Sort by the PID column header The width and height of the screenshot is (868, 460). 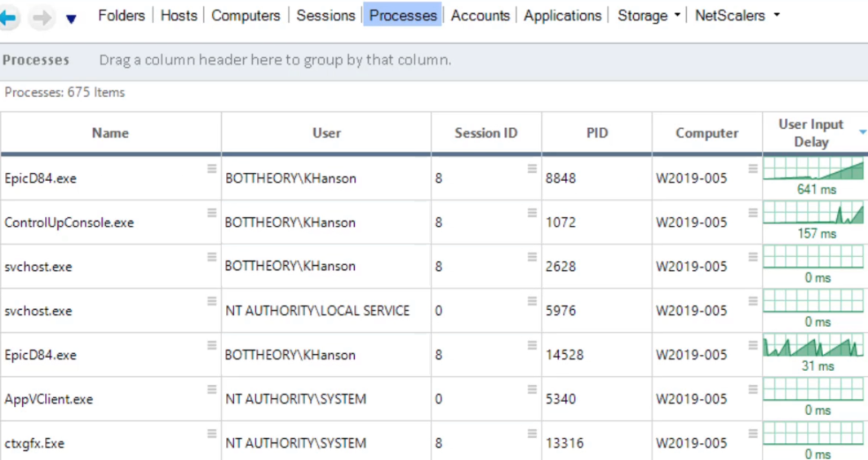click(597, 133)
